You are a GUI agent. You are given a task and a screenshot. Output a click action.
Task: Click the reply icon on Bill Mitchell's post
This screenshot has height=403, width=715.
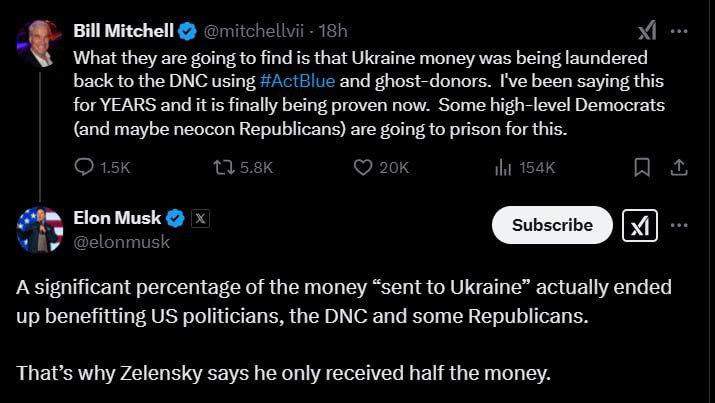pos(85,168)
